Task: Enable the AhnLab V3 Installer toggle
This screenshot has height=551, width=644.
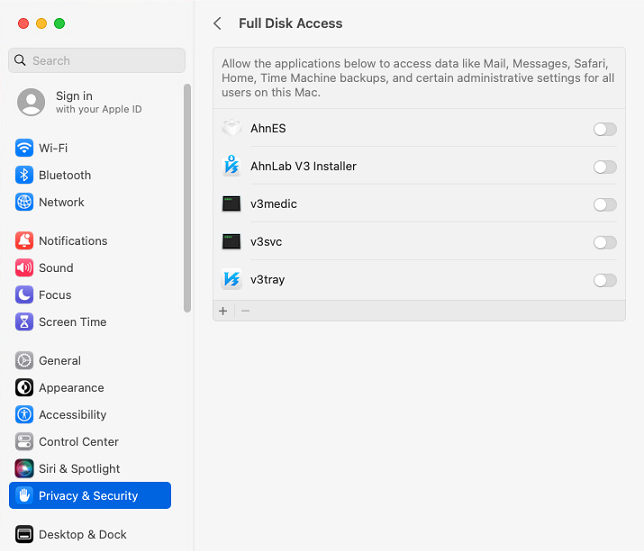Action: pos(605,167)
